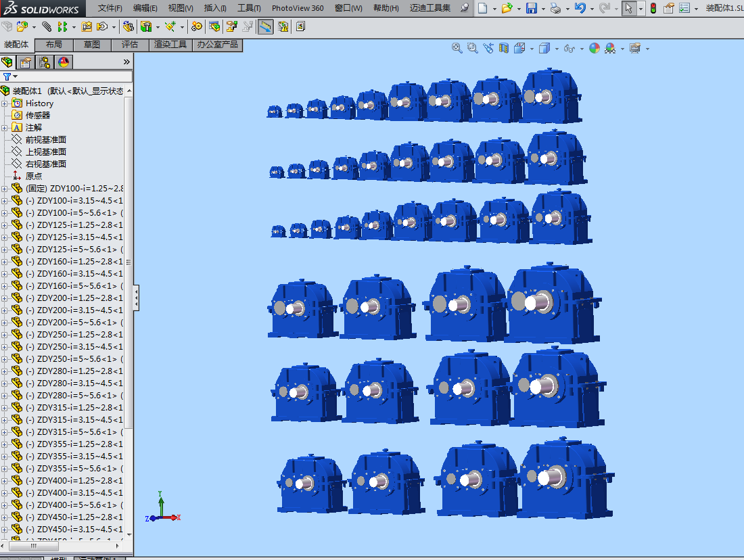Click the Linear Component Pattern icon
The height and width of the screenshot is (560, 744).
point(62,26)
